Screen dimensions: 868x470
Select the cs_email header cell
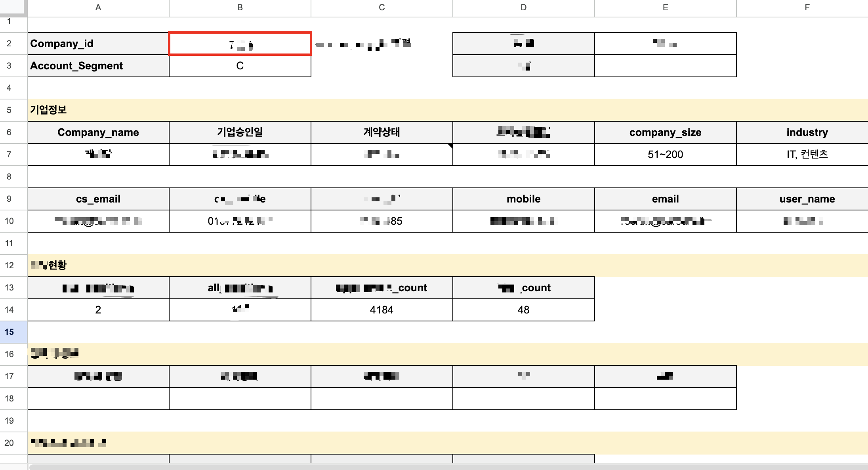coord(98,199)
